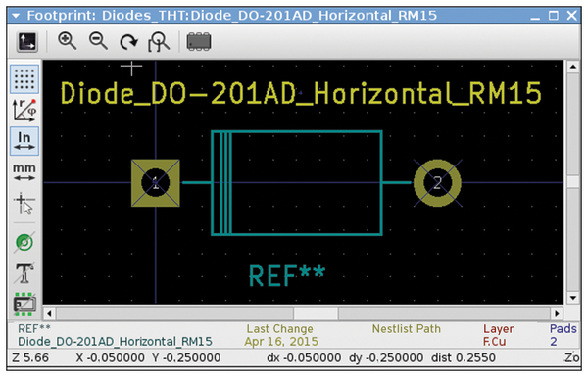Image resolution: width=588 pixels, height=377 pixels.
Task: Open the display options icon
Action: point(27,41)
